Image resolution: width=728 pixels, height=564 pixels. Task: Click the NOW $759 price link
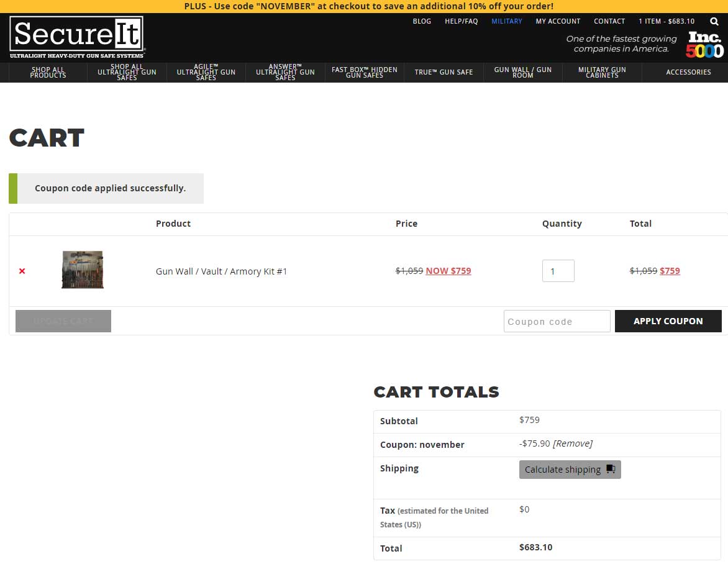coord(448,271)
